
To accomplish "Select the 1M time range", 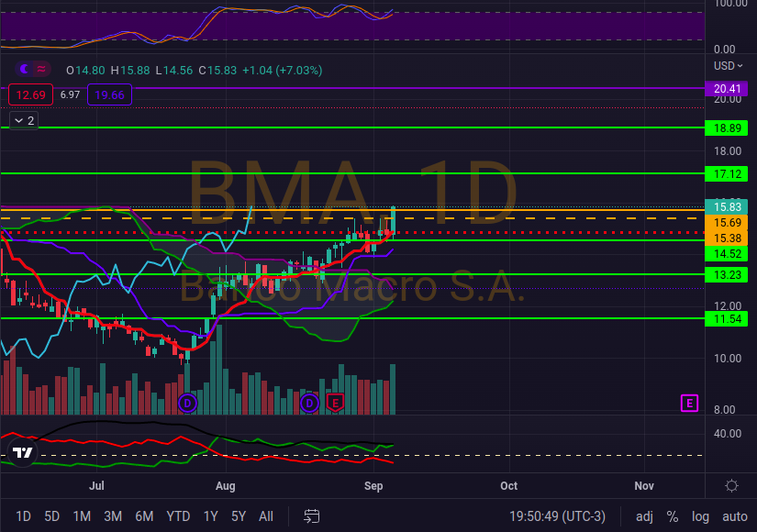I will coord(82,516).
